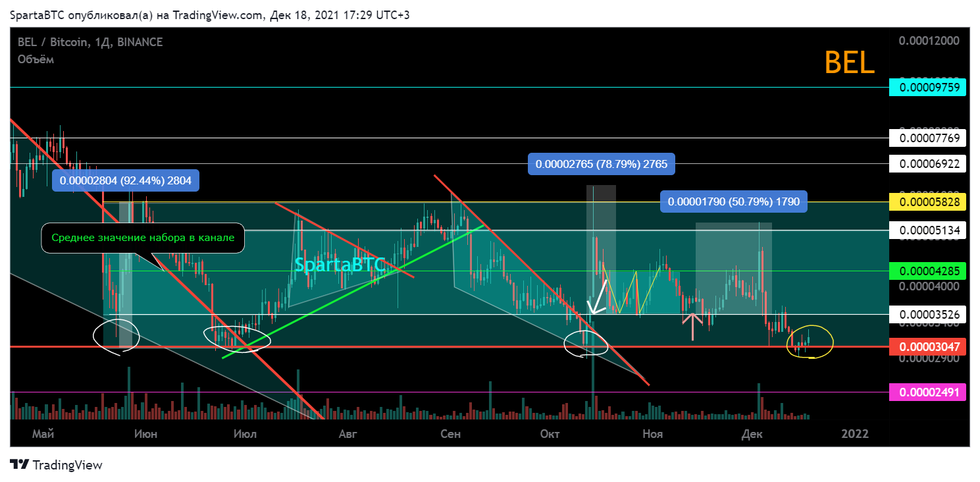
Task: Select the Авг date on time axis
Action: pos(348,434)
